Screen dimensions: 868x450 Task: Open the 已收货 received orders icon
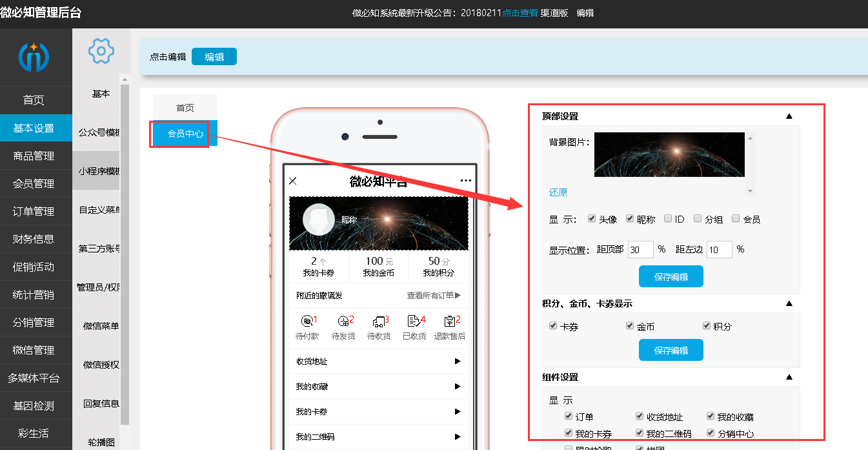[x=414, y=321]
